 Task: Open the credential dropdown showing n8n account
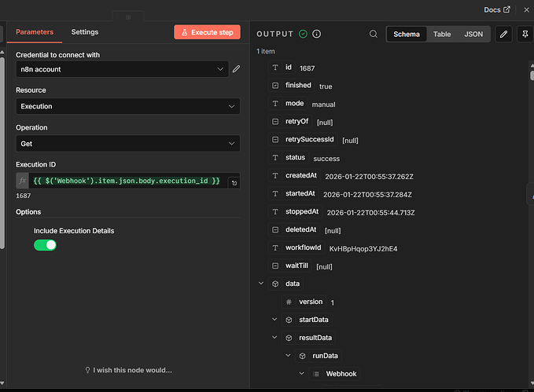[122, 69]
